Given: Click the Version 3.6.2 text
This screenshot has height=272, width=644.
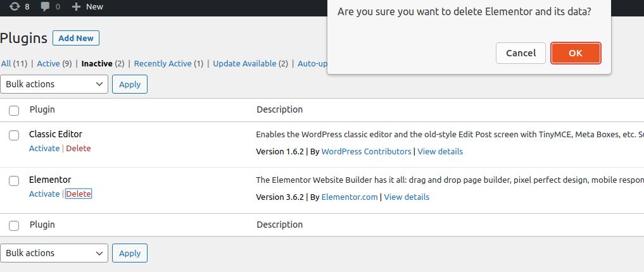Looking at the screenshot, I should pyautogui.click(x=280, y=197).
